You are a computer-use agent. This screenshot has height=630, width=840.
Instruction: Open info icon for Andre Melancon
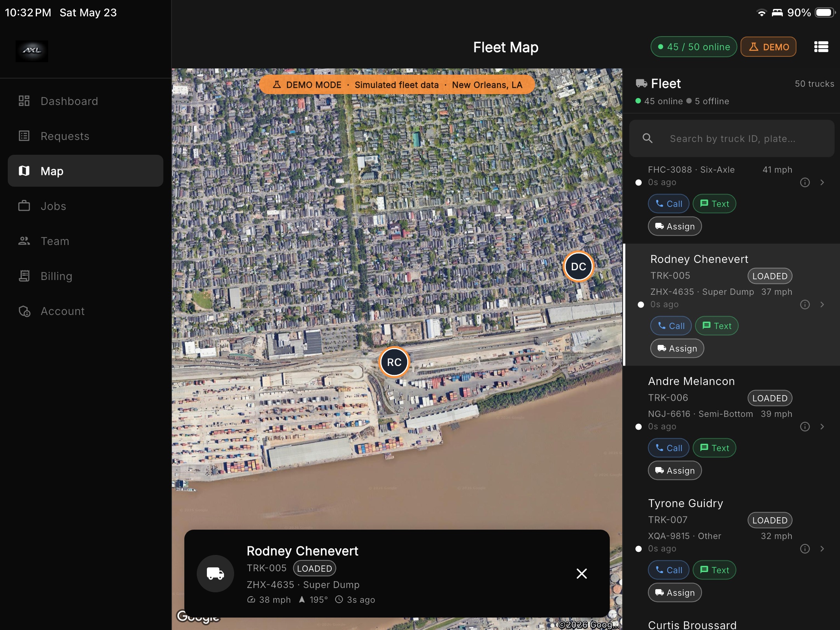(805, 427)
